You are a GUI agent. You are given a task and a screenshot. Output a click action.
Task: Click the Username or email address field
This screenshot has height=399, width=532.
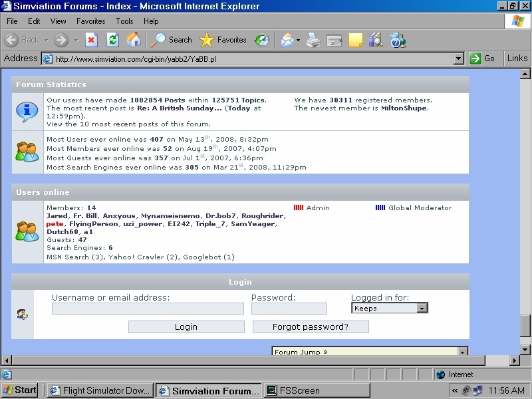[148, 309]
